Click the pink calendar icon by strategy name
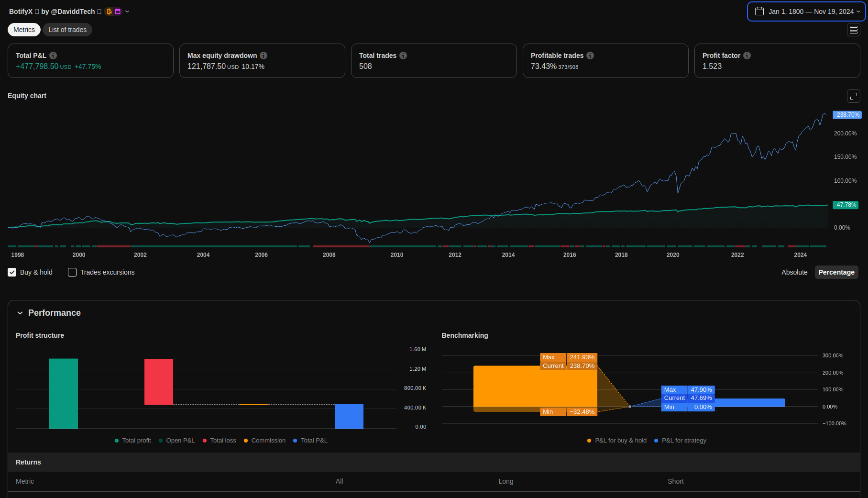 point(118,11)
